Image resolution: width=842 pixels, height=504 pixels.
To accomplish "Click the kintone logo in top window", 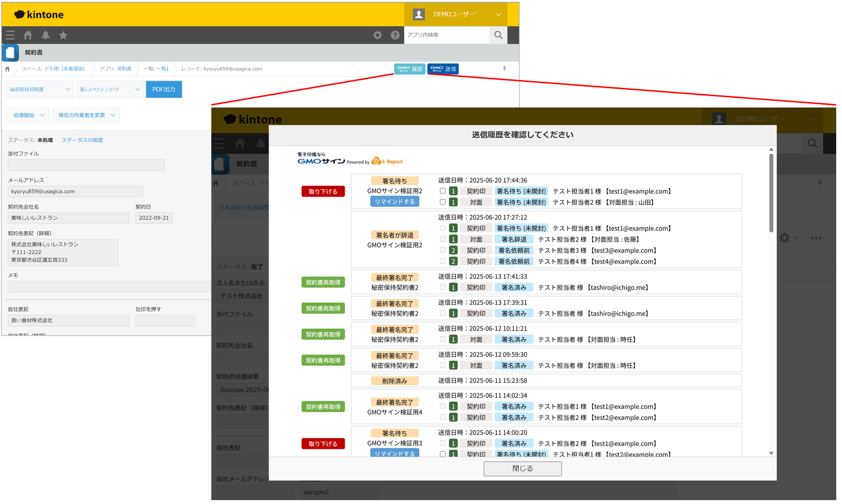I will pyautogui.click(x=39, y=14).
